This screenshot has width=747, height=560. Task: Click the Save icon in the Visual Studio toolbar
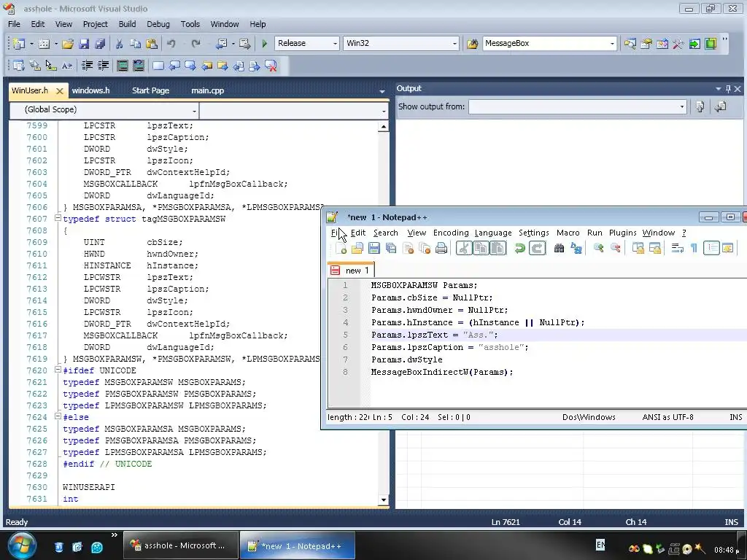point(84,43)
